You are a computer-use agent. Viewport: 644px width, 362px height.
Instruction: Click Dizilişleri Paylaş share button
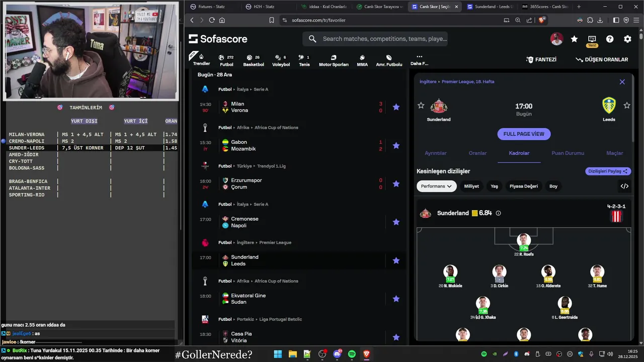(x=608, y=171)
